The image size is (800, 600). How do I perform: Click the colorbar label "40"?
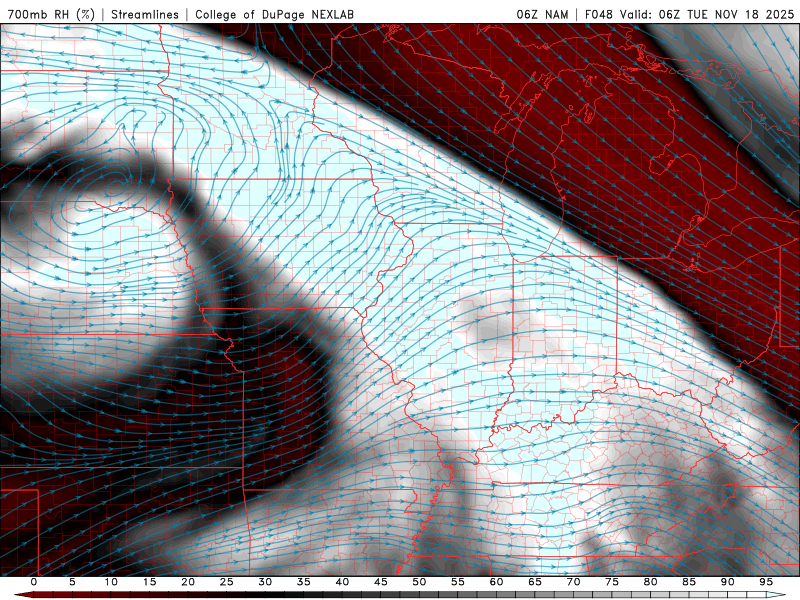pos(342,582)
